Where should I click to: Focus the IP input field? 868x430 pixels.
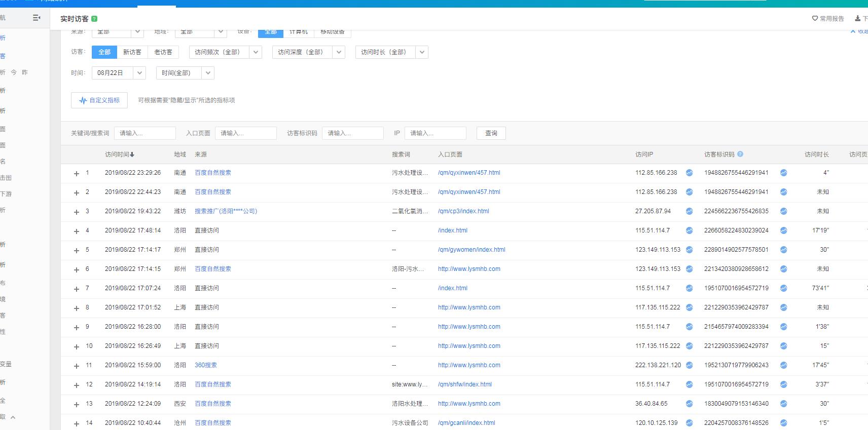click(436, 133)
